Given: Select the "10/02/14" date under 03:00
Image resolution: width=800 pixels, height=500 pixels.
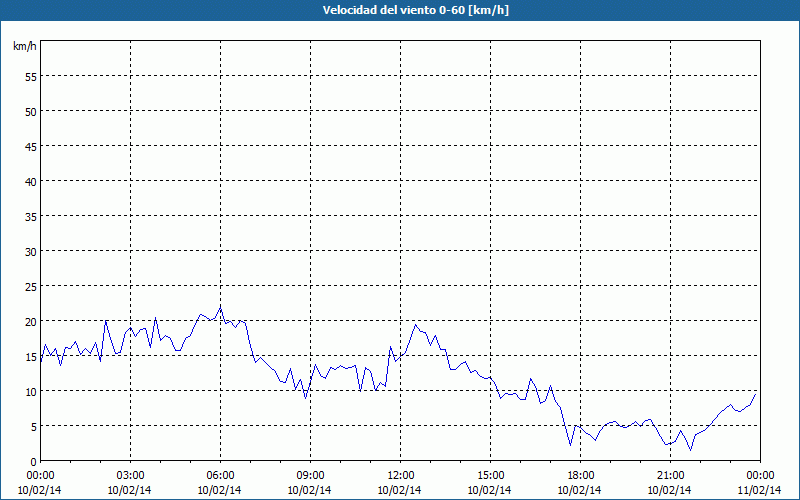Looking at the screenshot, I should (130, 490).
